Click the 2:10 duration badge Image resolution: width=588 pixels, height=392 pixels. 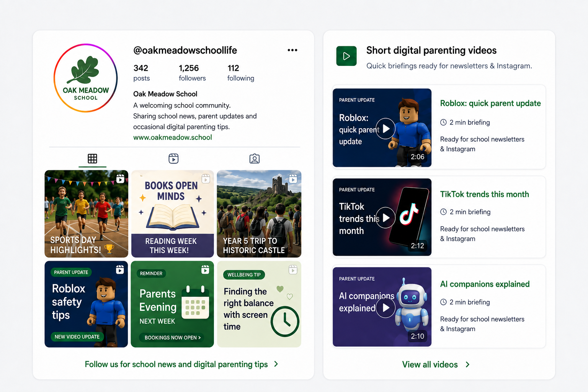418,336
